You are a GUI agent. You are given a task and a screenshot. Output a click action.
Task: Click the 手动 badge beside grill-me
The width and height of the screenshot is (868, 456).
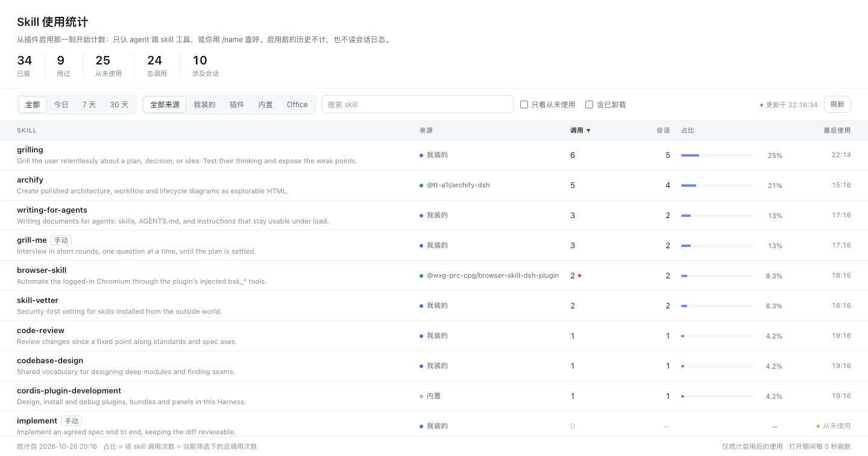coord(61,240)
